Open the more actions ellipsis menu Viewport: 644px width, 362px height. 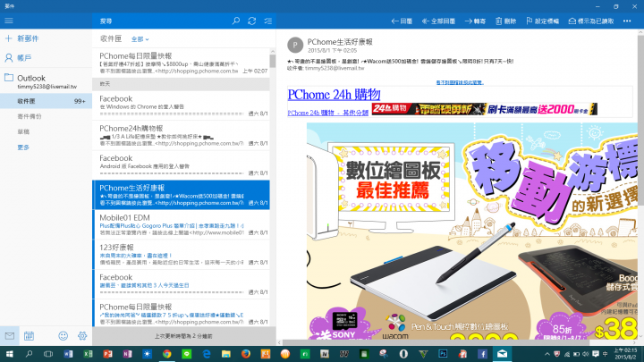coord(627,21)
